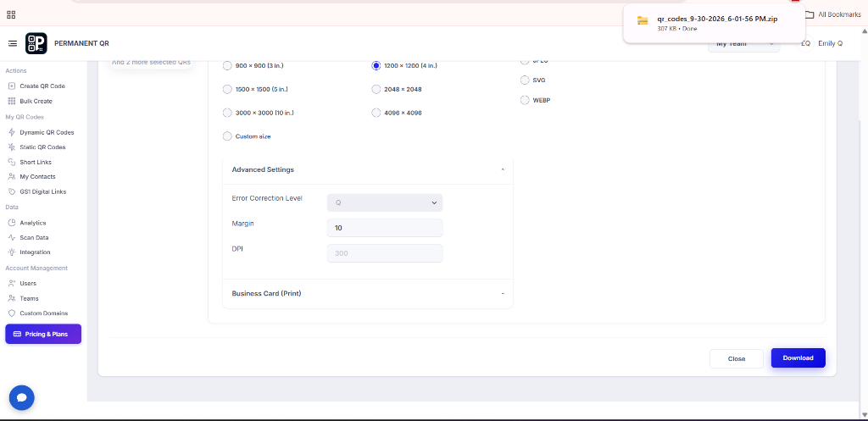The height and width of the screenshot is (421, 868).
Task: Click the DPI input field
Action: [385, 253]
